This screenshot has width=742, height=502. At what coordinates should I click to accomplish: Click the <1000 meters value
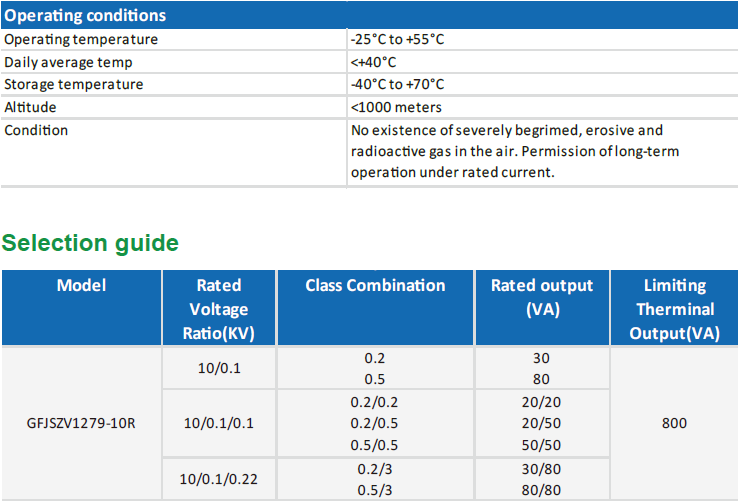click(396, 107)
